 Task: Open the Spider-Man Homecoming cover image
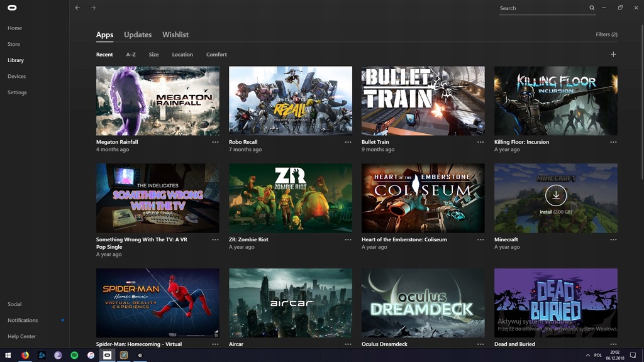158,303
